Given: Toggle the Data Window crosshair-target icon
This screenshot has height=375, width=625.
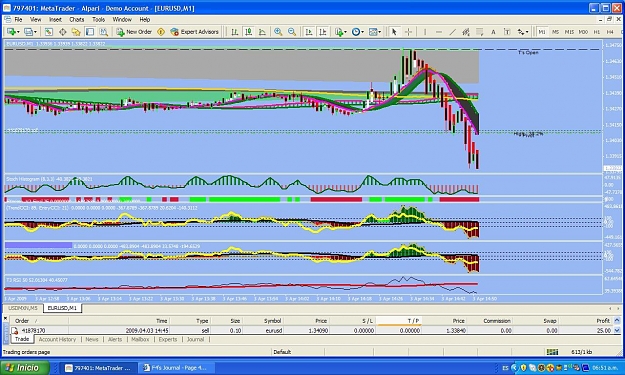Looking at the screenshot, I should pyautogui.click(x=63, y=32).
